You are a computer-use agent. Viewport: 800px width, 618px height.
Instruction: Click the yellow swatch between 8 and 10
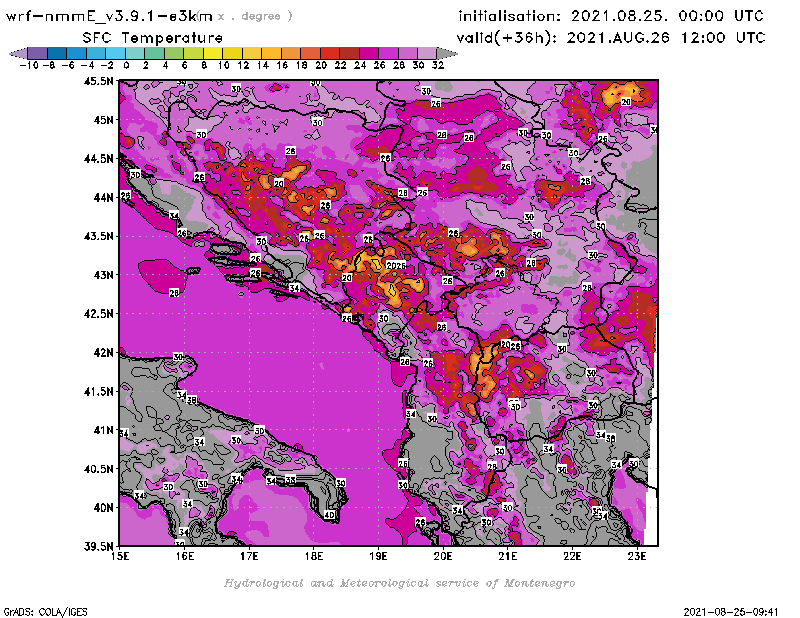click(x=213, y=53)
